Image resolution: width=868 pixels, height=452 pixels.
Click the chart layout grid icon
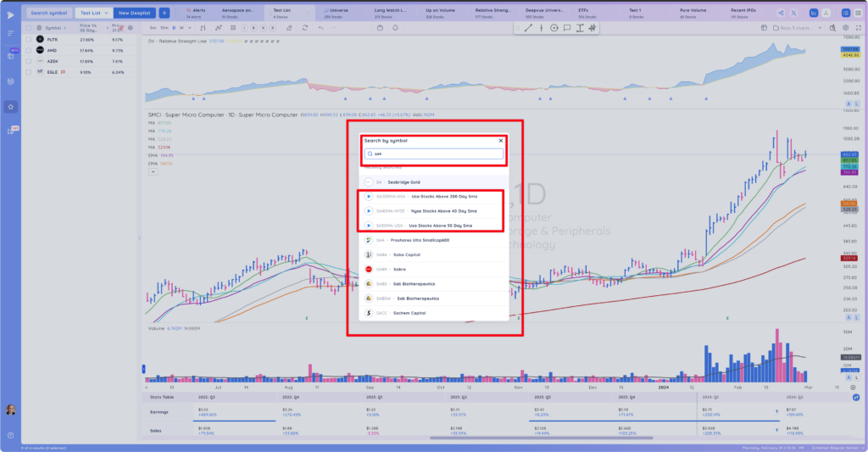tap(233, 28)
